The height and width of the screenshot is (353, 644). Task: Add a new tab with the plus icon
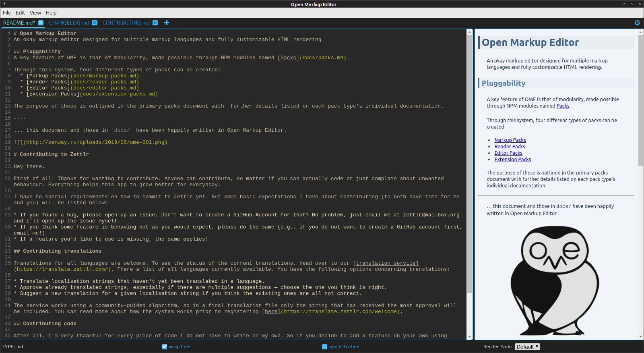pos(167,23)
